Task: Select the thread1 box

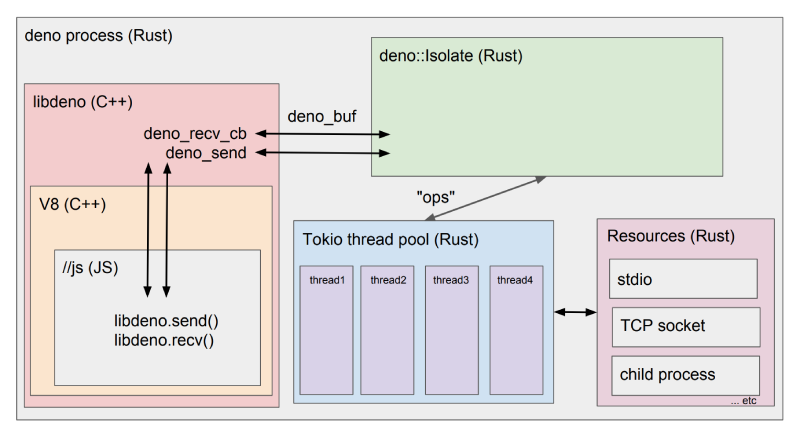Action: pos(327,330)
